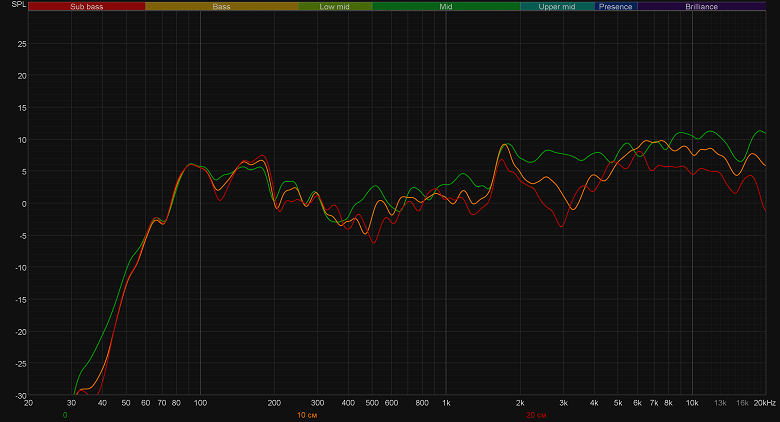The height and width of the screenshot is (422, 780).
Task: Click the Sub bass band label
Action: click(87, 6)
